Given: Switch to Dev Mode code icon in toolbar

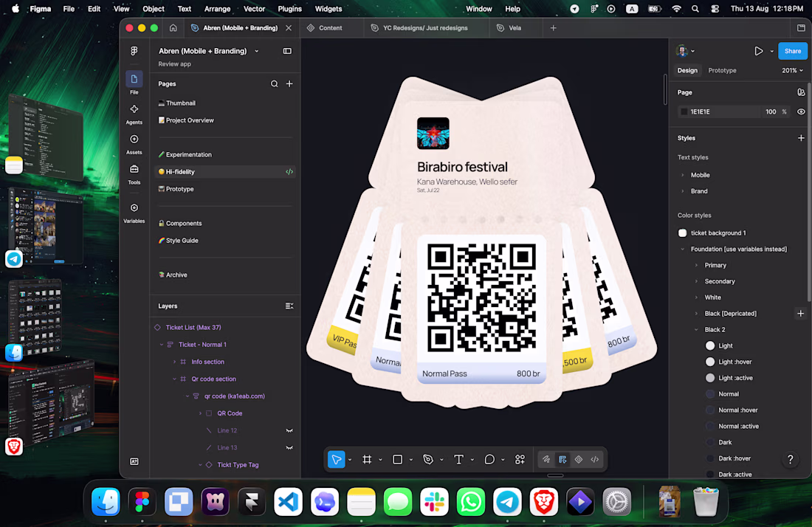Looking at the screenshot, I should click(594, 459).
